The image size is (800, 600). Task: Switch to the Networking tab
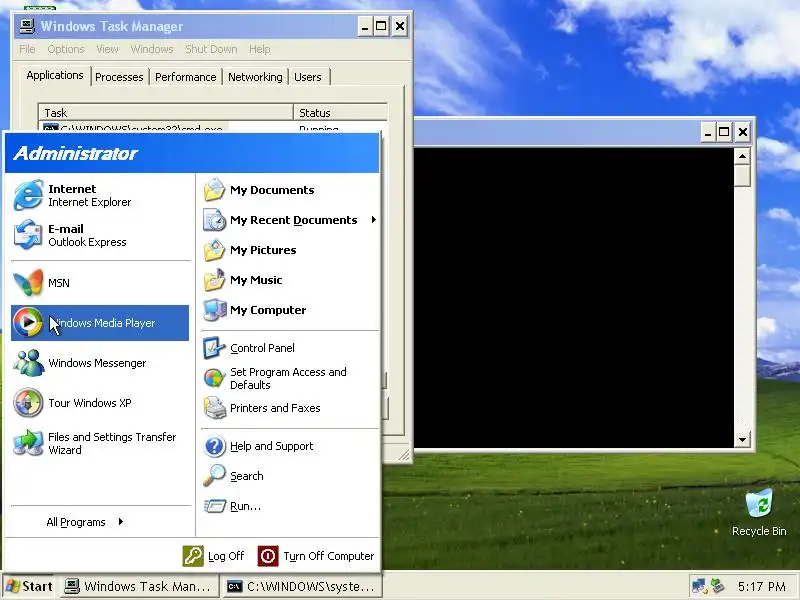(255, 77)
